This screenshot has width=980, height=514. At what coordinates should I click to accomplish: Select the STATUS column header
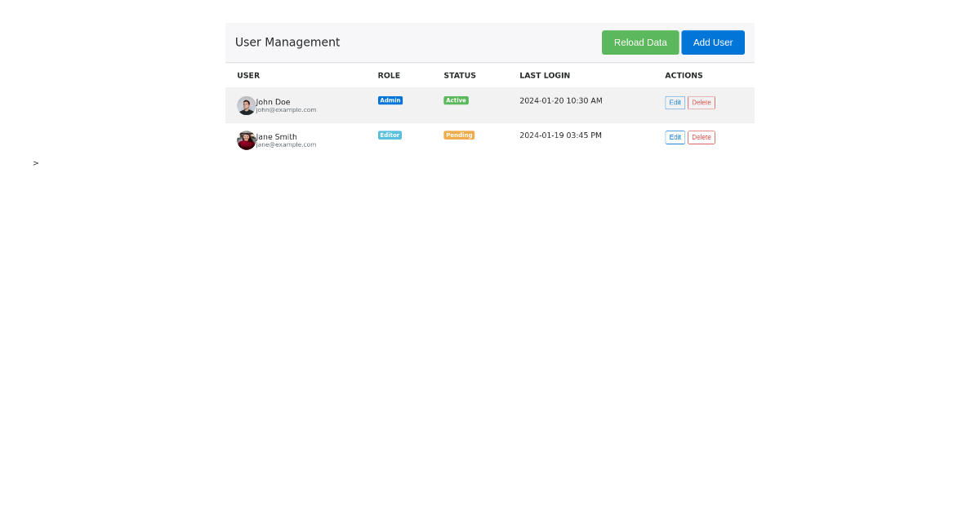point(460,75)
